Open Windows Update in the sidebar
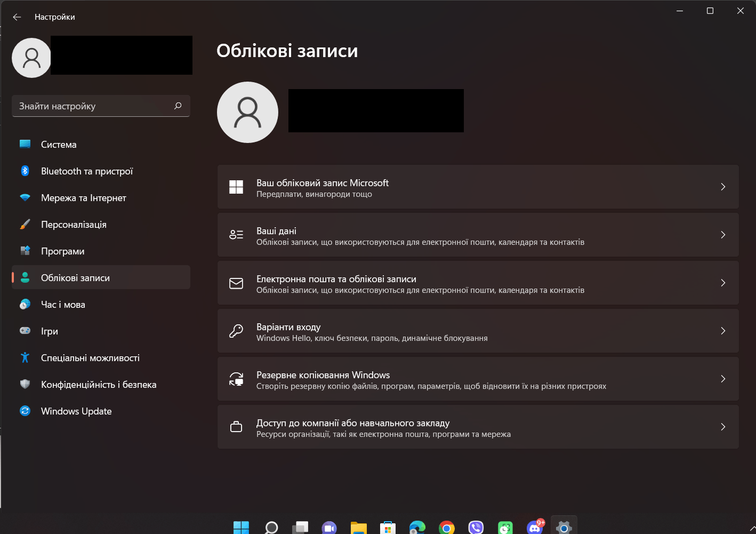The image size is (756, 534). tap(101, 411)
